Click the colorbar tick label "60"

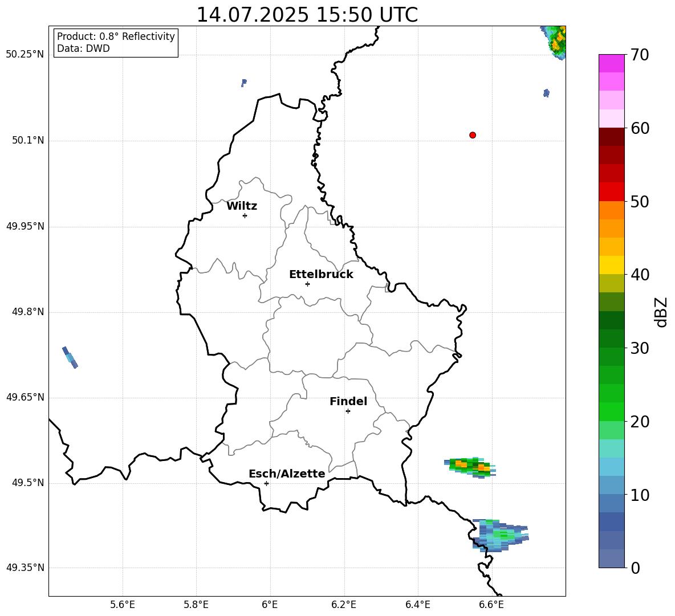click(x=640, y=128)
